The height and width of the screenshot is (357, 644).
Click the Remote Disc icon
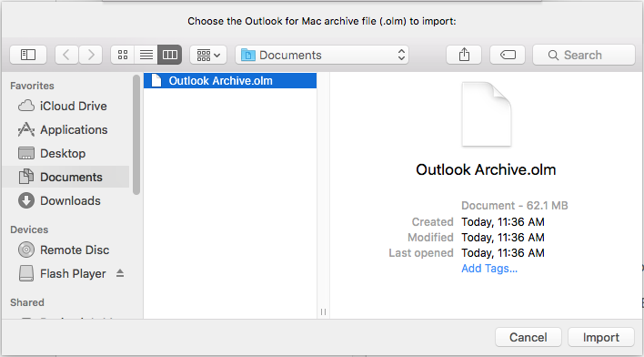click(x=26, y=250)
